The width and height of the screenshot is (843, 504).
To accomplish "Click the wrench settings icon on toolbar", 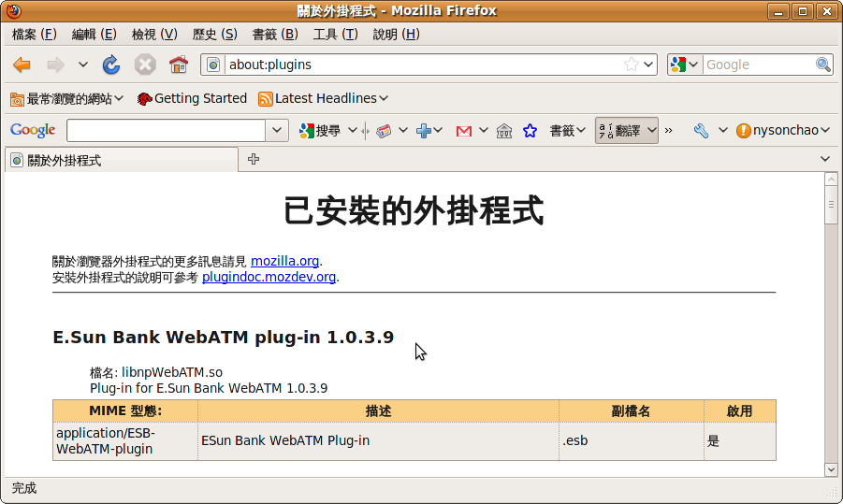I will (x=701, y=131).
